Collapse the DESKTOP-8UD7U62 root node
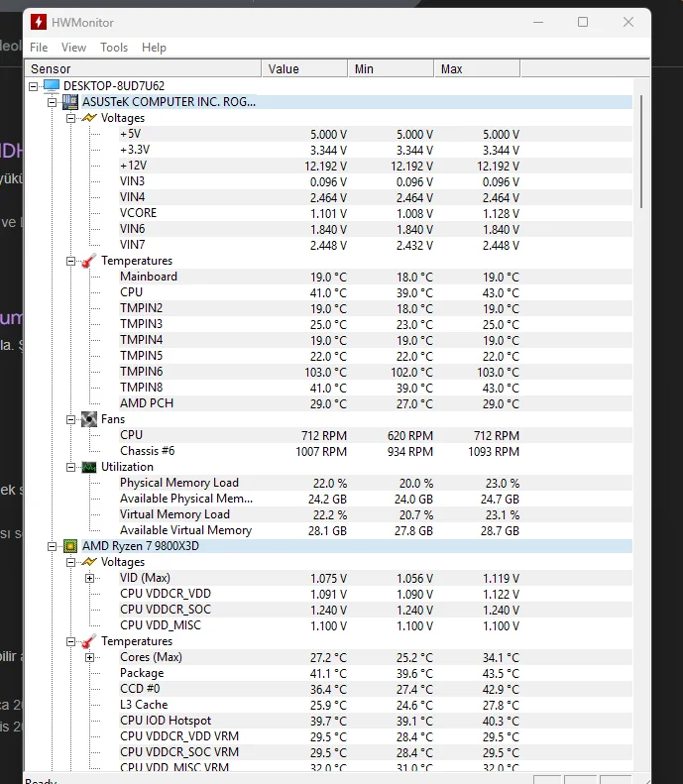Screen dimensions: 683x784 [x=33, y=86]
